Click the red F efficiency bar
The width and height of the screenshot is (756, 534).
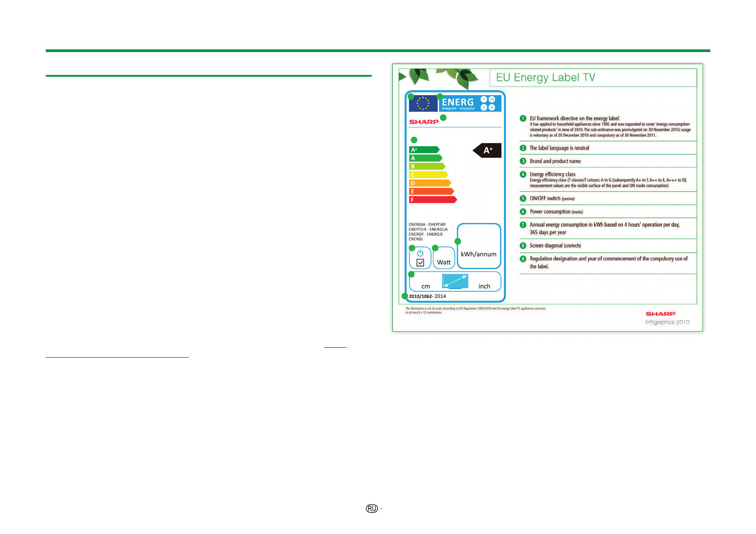coord(432,200)
